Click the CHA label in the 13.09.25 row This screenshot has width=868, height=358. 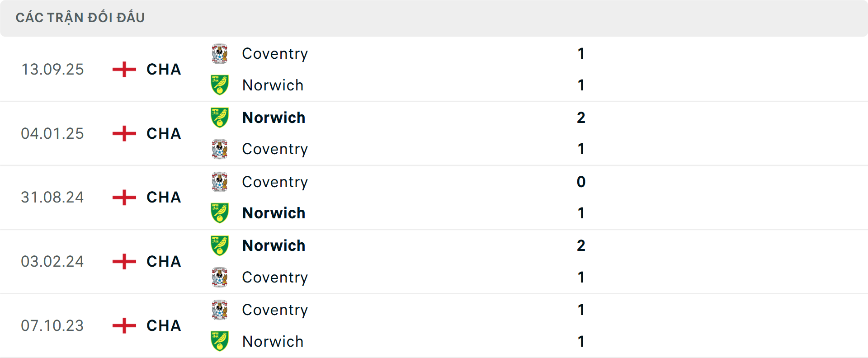163,69
